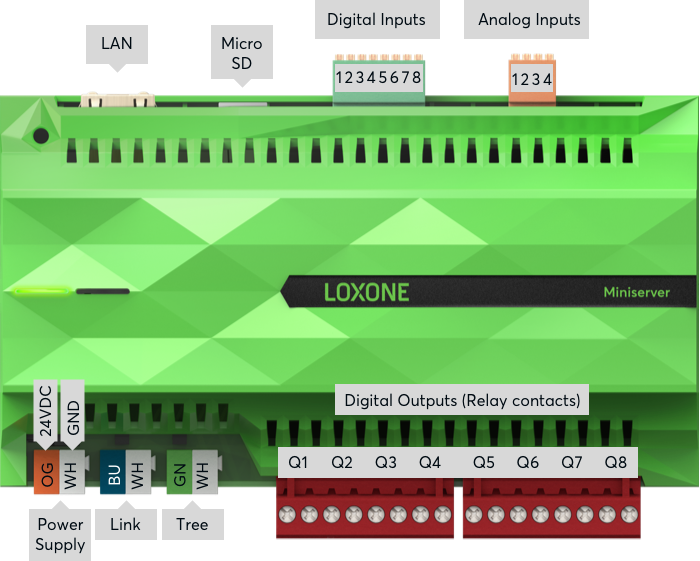Select the Q6 relay output label
This screenshot has width=700, height=561.
(x=528, y=462)
